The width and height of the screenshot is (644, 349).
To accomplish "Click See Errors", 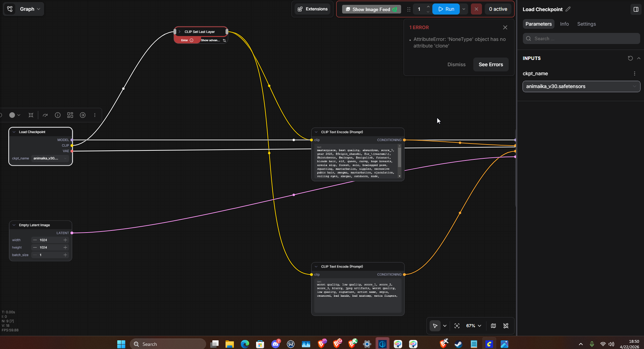I will tap(491, 64).
